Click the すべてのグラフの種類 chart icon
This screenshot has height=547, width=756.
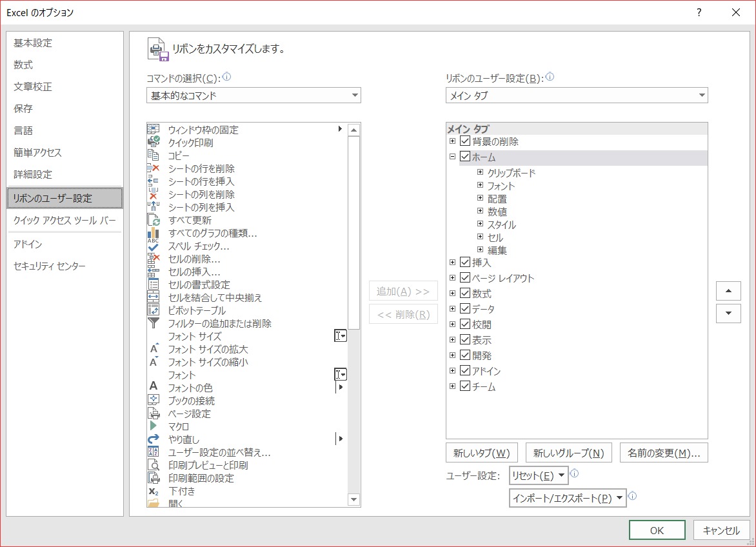(154, 234)
